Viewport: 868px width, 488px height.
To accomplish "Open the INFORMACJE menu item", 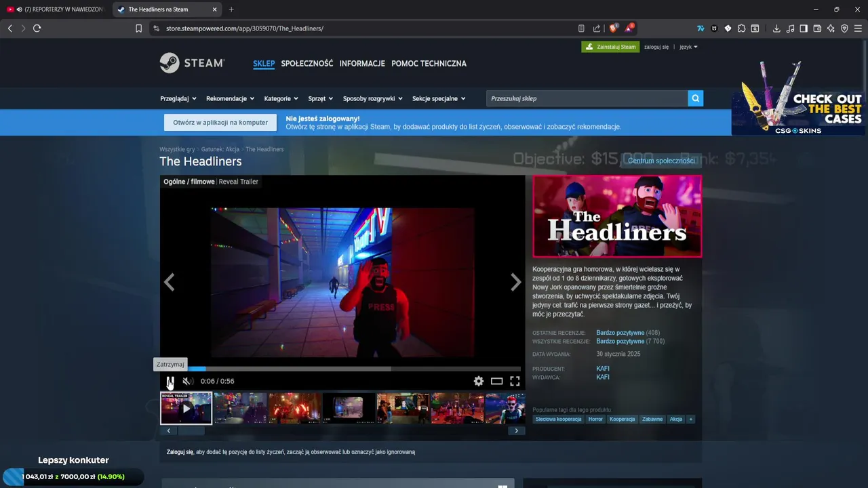I will coord(362,64).
